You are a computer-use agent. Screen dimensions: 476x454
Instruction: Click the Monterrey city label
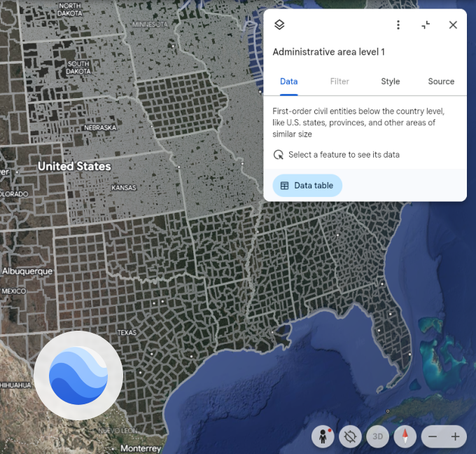click(x=141, y=448)
